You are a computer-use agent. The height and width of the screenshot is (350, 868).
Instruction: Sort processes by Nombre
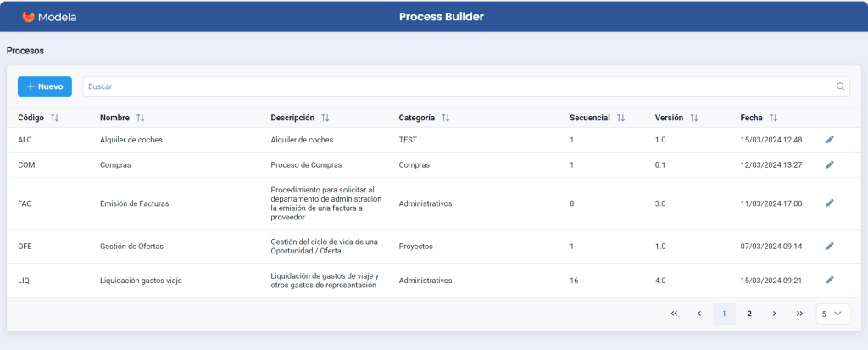click(141, 118)
